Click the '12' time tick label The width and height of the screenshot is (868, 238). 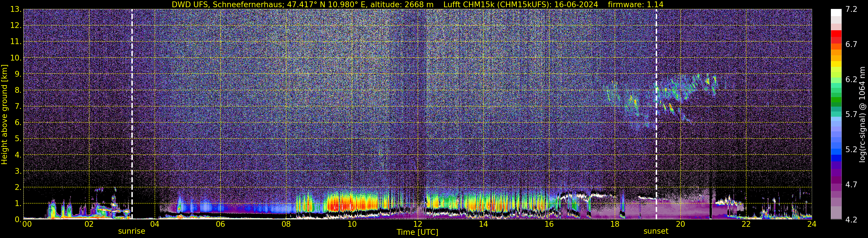417,224
